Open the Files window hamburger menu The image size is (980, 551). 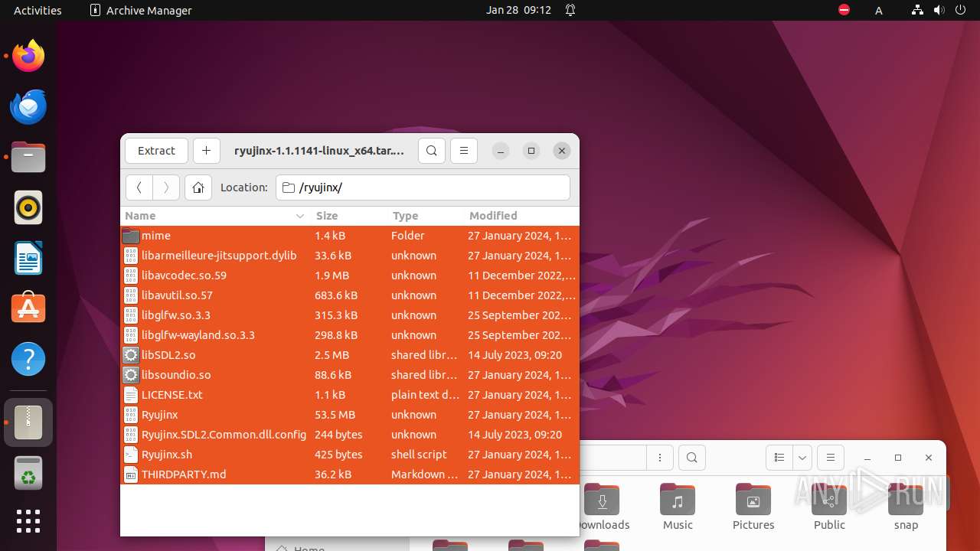831,458
